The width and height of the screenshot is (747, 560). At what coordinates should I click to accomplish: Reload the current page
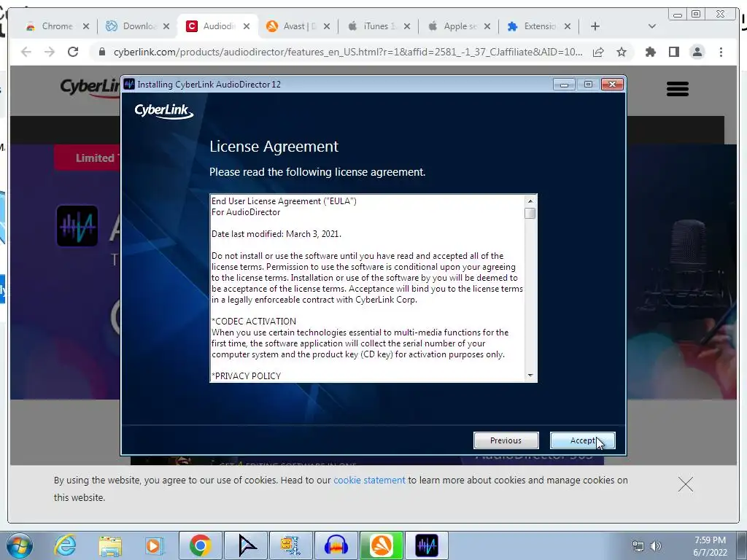(x=73, y=52)
